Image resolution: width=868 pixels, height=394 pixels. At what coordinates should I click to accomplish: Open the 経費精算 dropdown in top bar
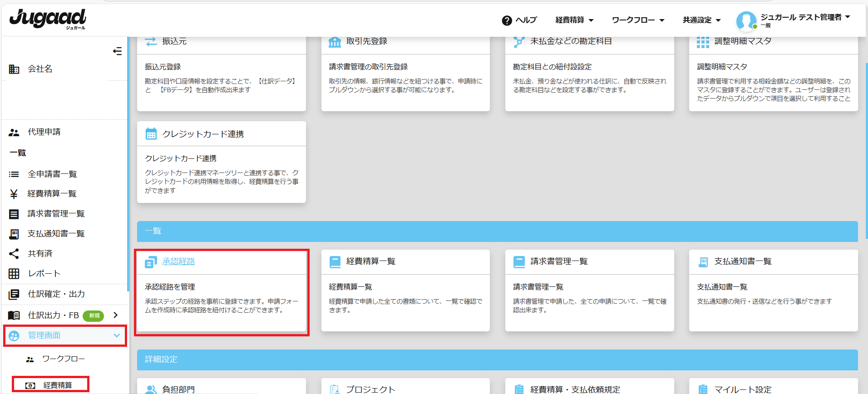[x=574, y=20]
